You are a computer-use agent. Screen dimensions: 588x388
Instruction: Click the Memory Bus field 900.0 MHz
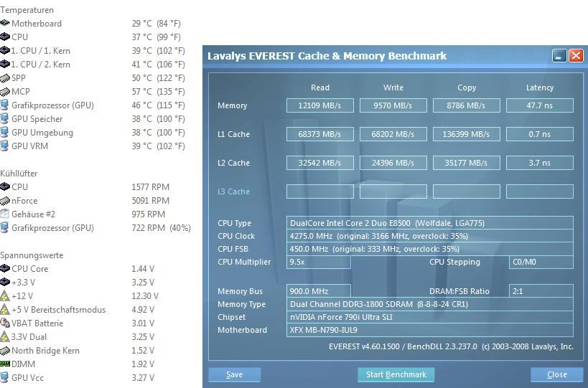(318, 291)
